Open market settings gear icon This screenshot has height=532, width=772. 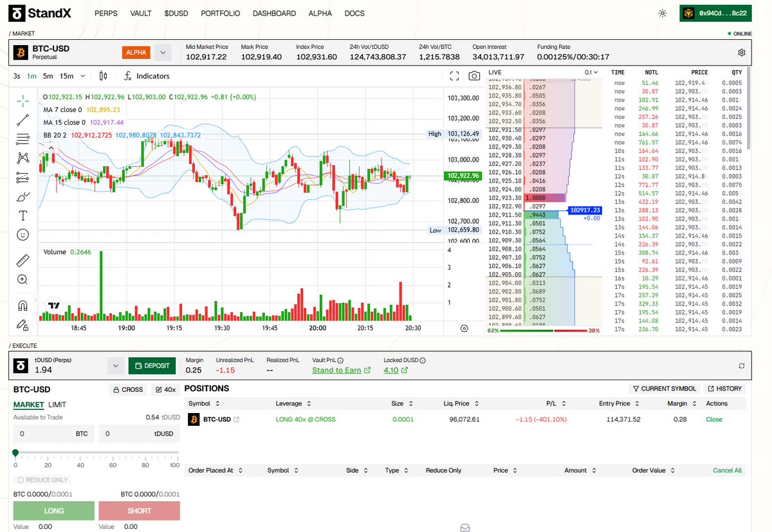(x=741, y=53)
